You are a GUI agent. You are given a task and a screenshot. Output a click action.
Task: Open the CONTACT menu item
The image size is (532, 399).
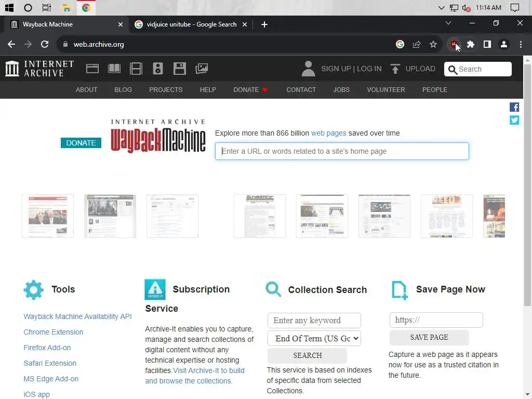(301, 90)
